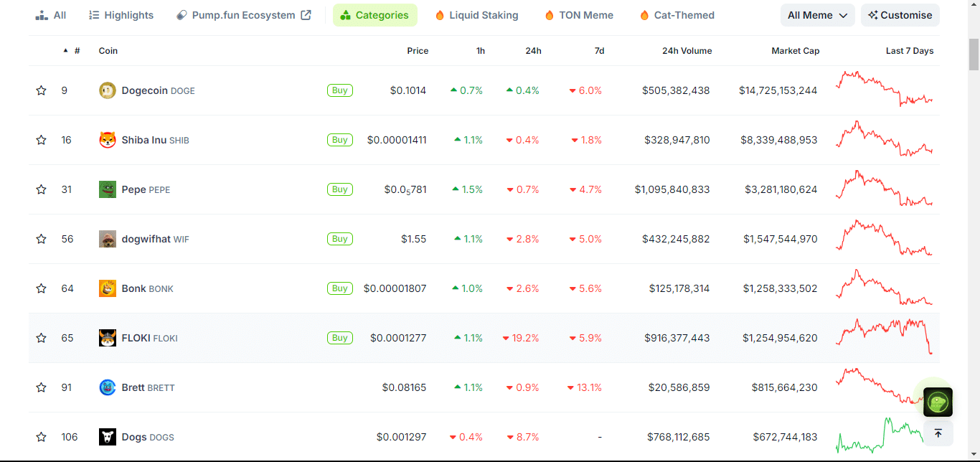Click the FLOKI coin logo icon

click(108, 338)
